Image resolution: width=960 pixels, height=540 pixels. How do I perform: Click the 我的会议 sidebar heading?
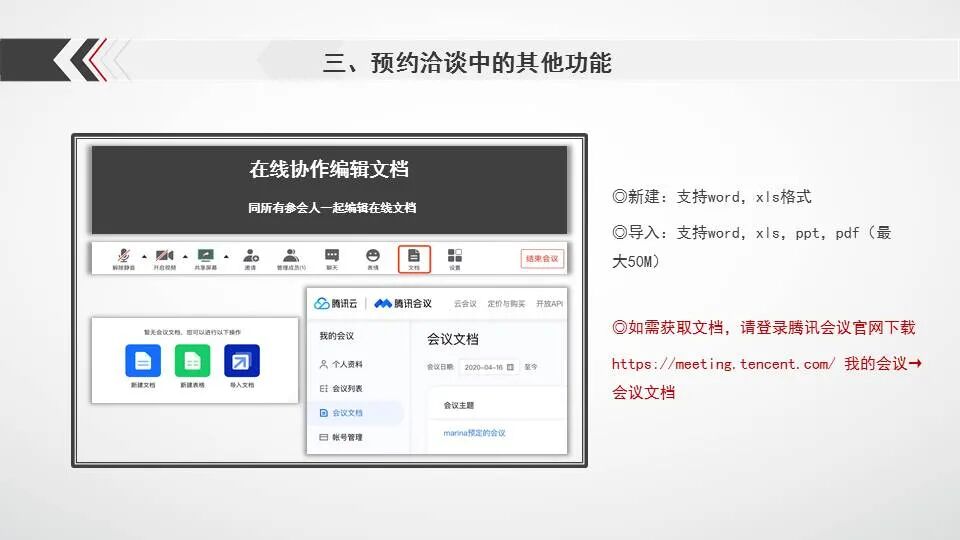[337, 336]
